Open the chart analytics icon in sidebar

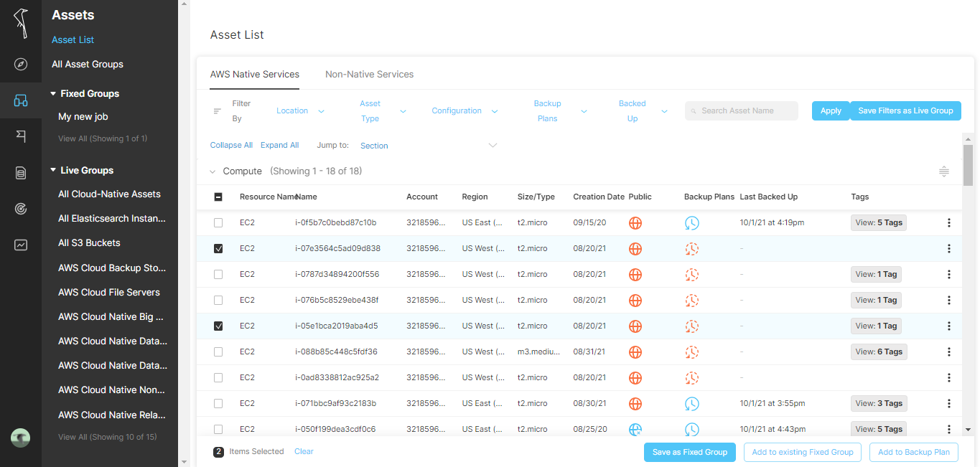21,245
